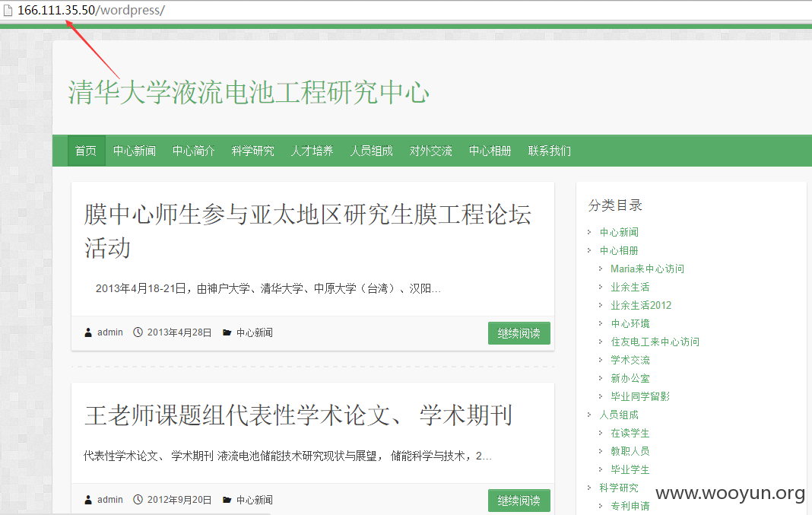Screen dimensions: 812x515
Task: Open 中心新闻 in the 分类目录 sidebar
Action: click(619, 232)
